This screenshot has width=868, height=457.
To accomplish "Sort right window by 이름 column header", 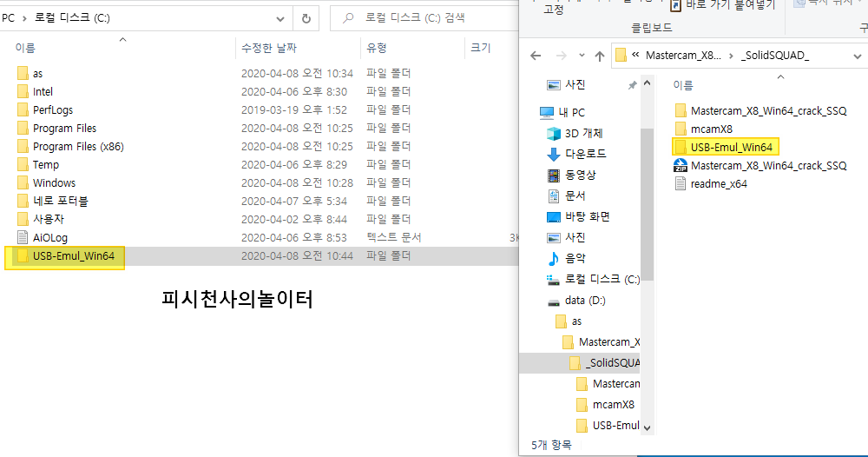I will pyautogui.click(x=683, y=85).
